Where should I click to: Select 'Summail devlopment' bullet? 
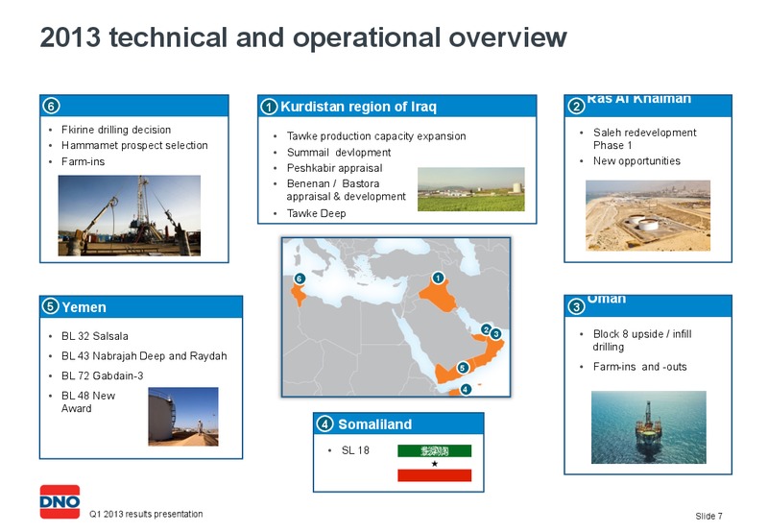tap(339, 153)
